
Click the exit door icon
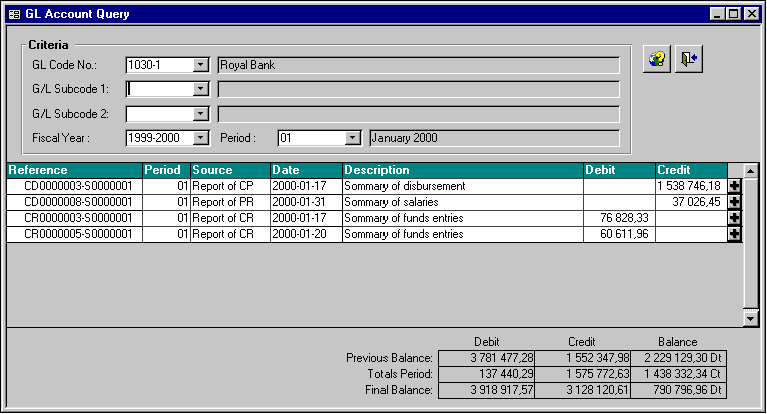click(688, 59)
